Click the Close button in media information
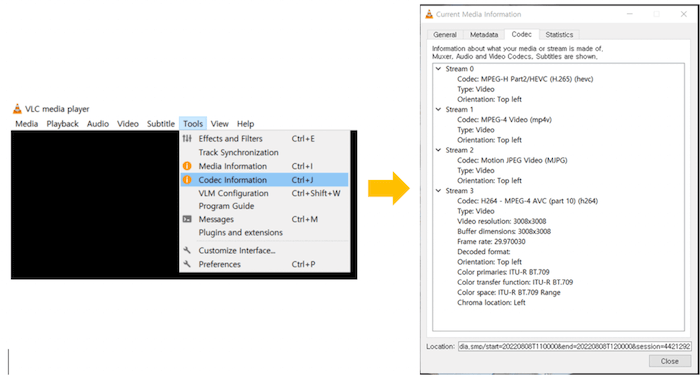The image size is (700, 377). coord(670,361)
